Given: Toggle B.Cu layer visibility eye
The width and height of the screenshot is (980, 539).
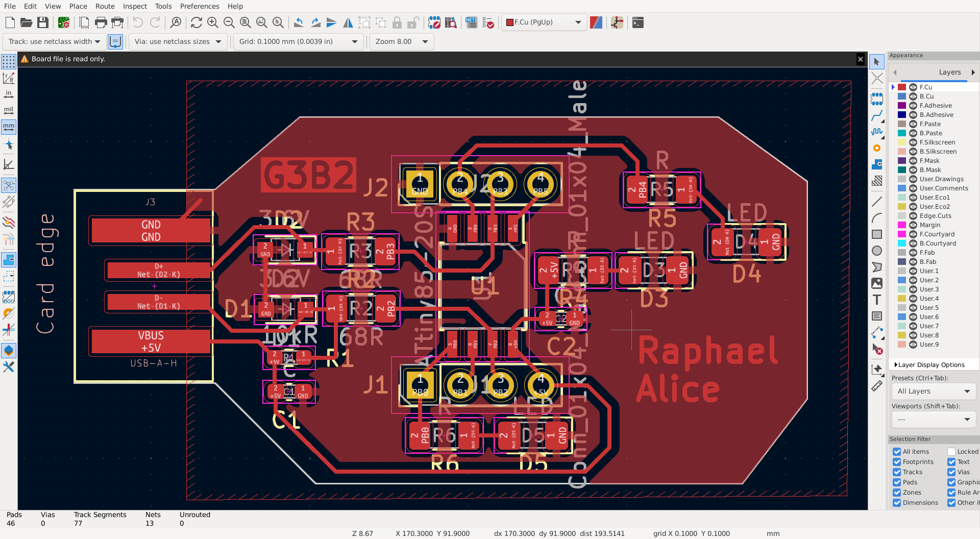Looking at the screenshot, I should tap(913, 96).
